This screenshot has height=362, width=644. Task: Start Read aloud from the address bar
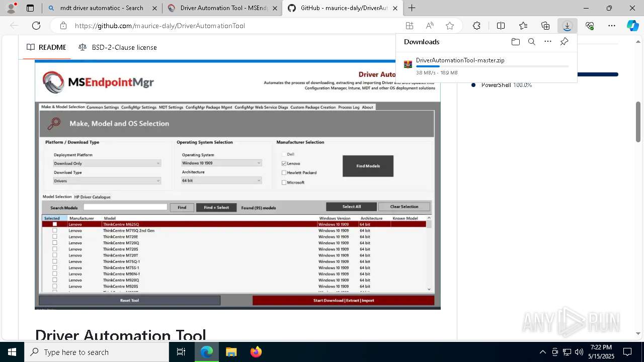tap(430, 26)
